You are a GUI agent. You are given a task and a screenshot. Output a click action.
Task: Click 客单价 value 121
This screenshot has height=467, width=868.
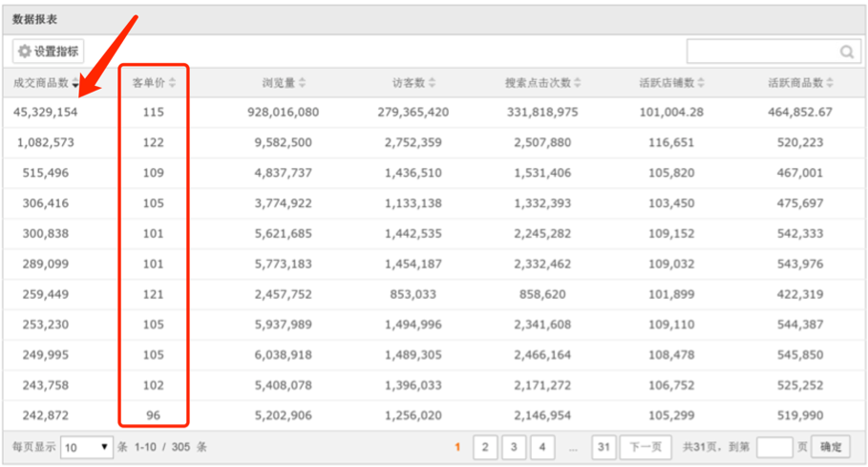tap(154, 294)
